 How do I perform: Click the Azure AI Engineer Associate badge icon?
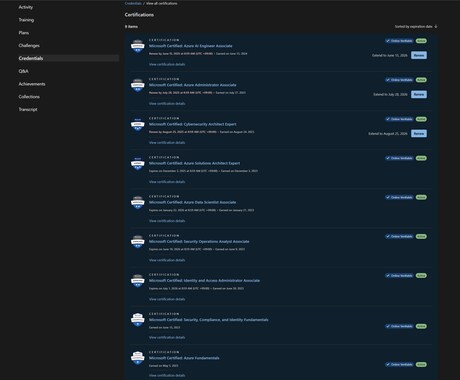[138, 46]
